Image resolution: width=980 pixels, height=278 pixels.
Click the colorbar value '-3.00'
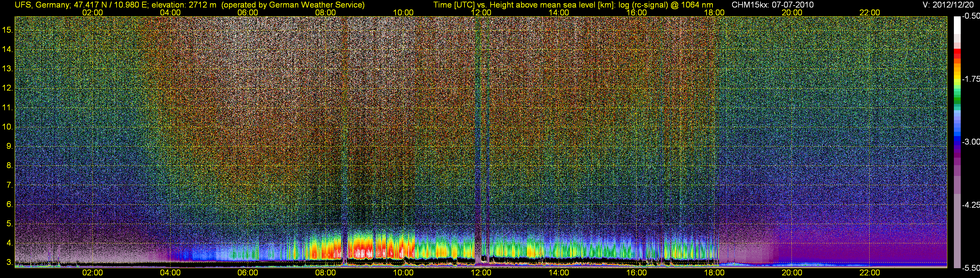[x=971, y=142]
